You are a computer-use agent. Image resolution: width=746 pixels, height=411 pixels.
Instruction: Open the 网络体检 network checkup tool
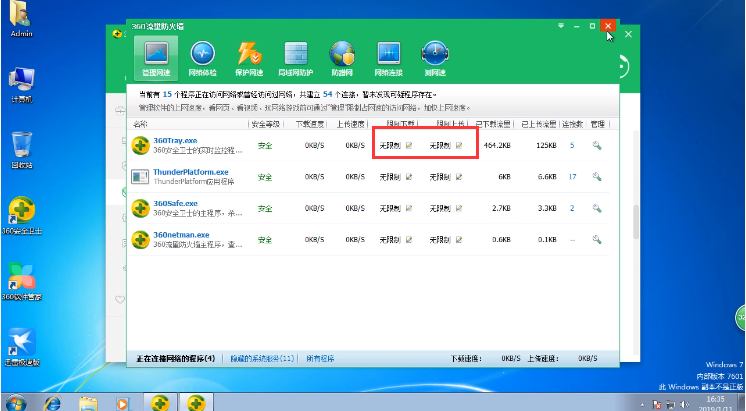pos(202,58)
